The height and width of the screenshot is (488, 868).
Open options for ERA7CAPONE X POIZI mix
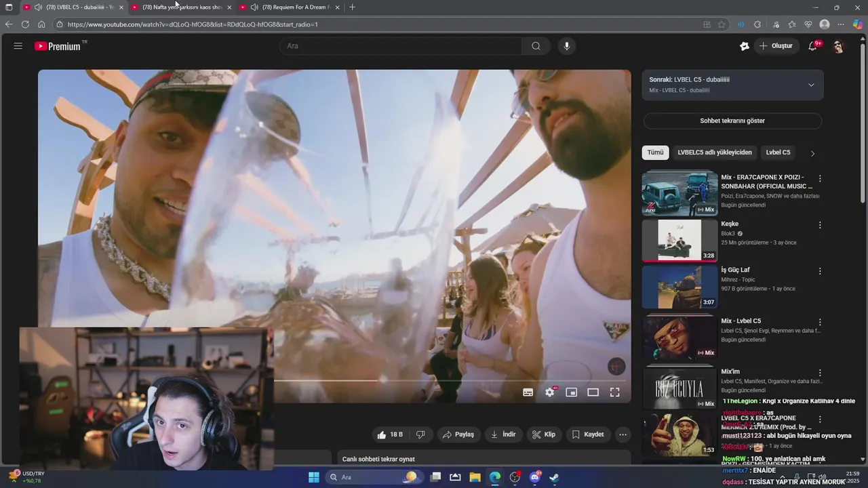[x=820, y=179]
